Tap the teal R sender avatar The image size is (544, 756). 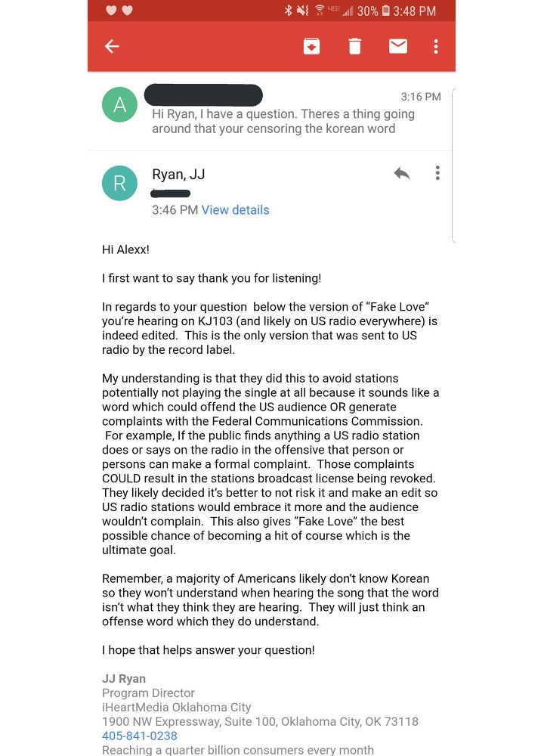tap(119, 183)
